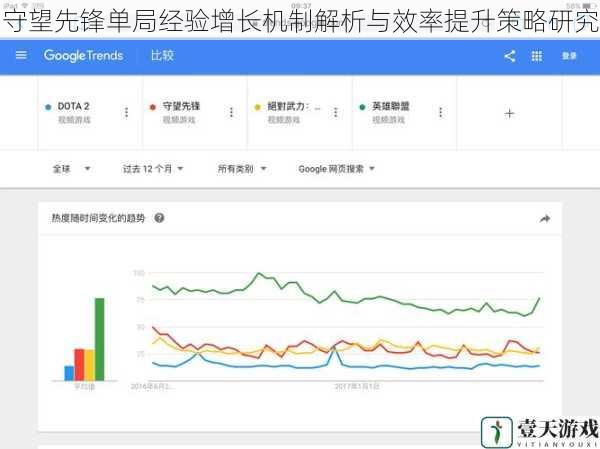Image resolution: width=600 pixels, height=449 pixels.
Task: Click the green 英雄聯盟 trend line peak
Action: pos(259,273)
